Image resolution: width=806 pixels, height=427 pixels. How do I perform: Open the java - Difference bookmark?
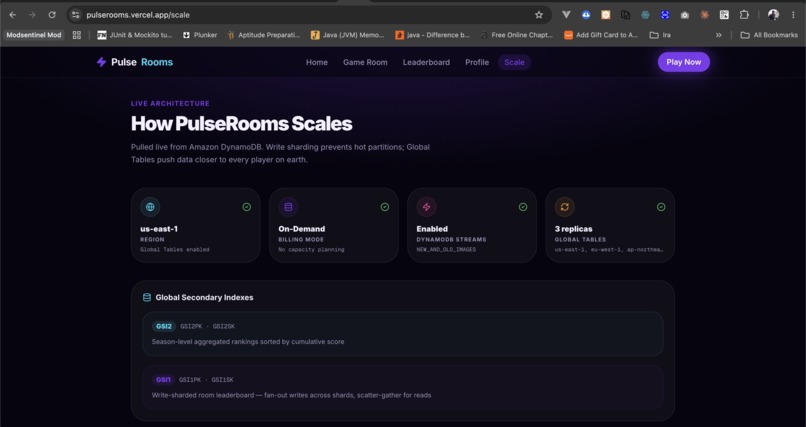(x=432, y=35)
